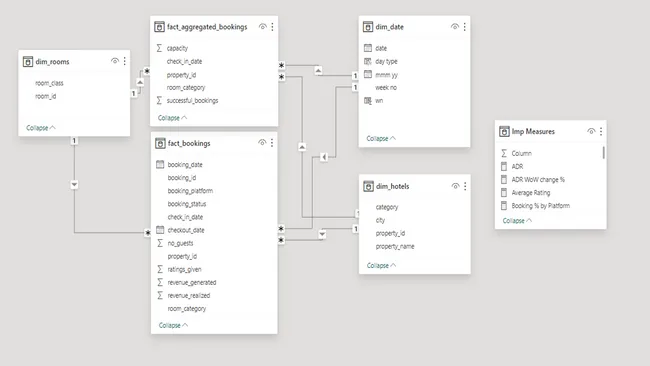Open more options for dim_date table
The height and width of the screenshot is (366, 650).
(465, 27)
